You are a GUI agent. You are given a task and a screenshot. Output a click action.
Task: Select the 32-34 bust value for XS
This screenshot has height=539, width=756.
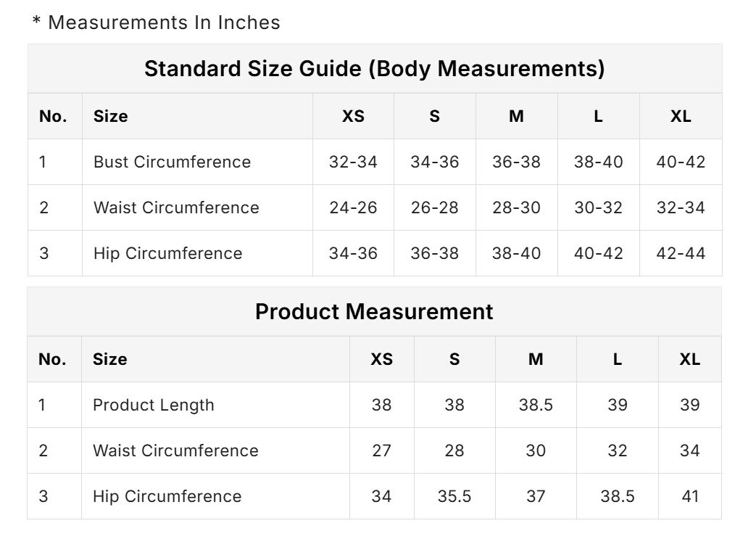point(353,162)
